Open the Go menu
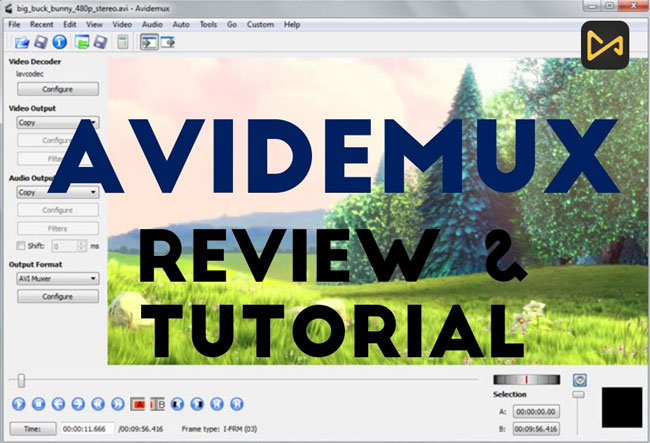650x443 pixels. pos(232,24)
